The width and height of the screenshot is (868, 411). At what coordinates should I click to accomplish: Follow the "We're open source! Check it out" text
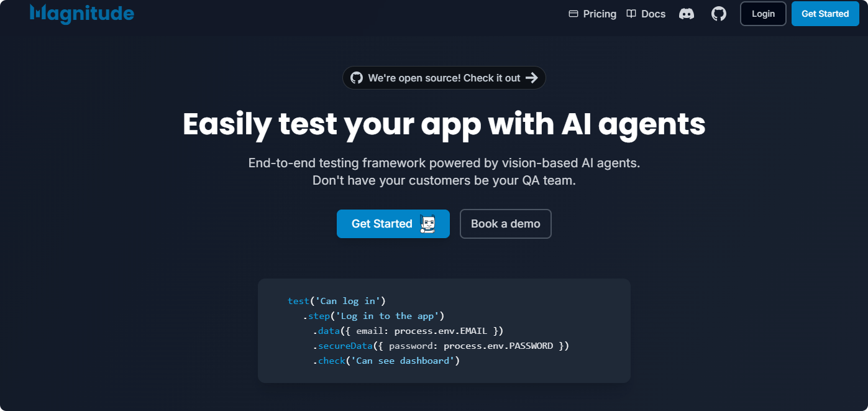coord(444,78)
